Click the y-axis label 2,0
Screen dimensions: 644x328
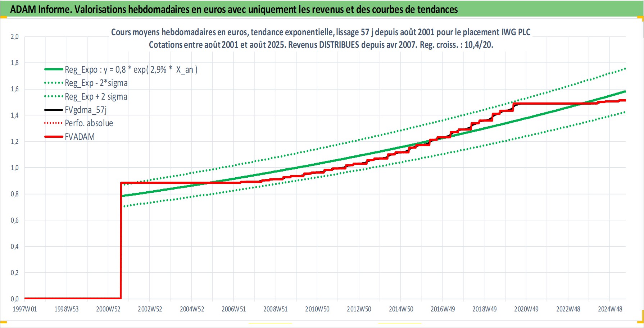click(14, 36)
